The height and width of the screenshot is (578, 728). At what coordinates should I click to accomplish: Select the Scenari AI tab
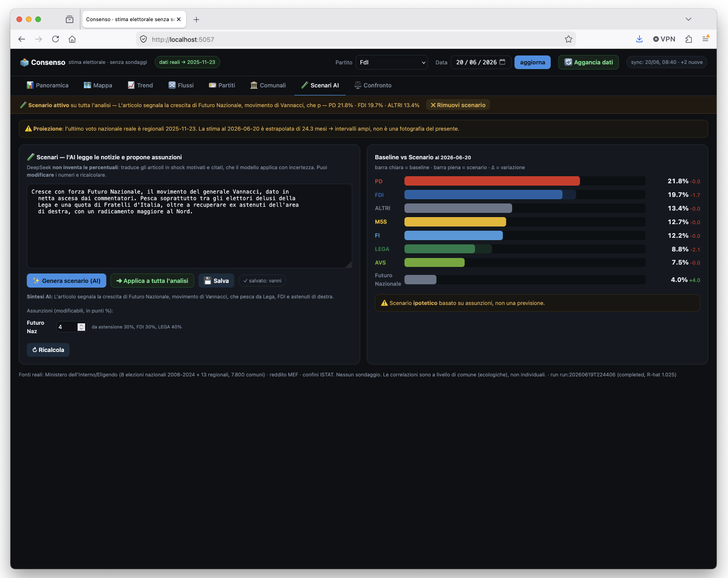click(x=320, y=85)
